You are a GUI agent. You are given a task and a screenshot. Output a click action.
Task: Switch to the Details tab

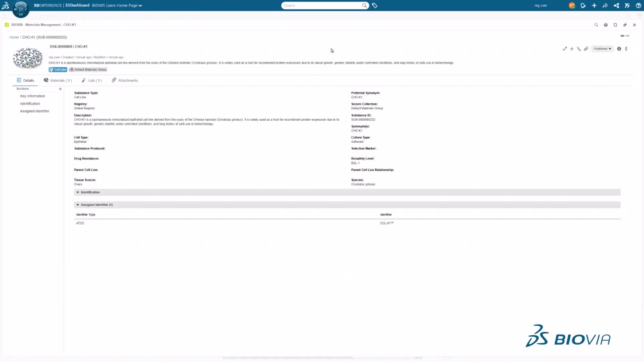[25, 80]
